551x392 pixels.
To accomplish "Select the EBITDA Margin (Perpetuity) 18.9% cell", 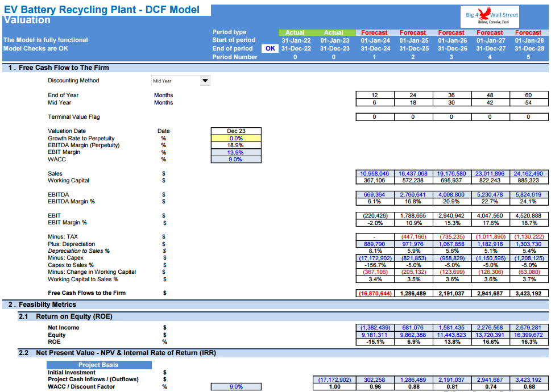I will click(235, 145).
